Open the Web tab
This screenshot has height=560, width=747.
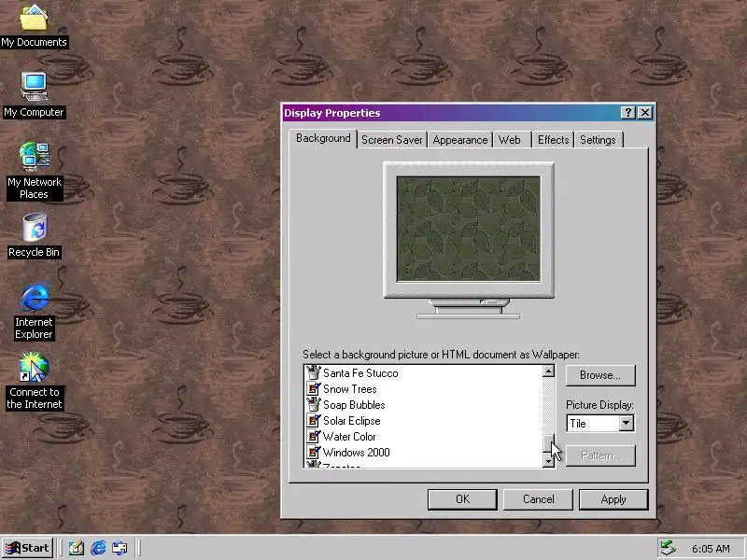tap(512, 140)
